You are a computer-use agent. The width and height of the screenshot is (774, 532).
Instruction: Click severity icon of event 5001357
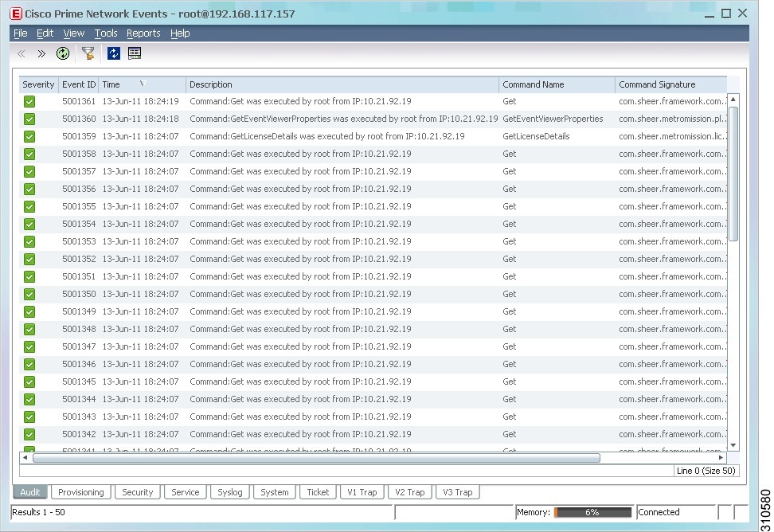point(29,172)
